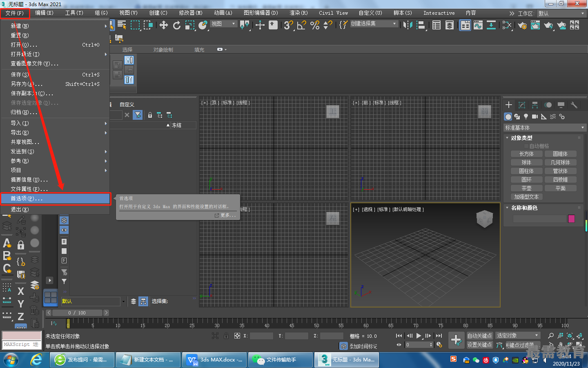The height and width of the screenshot is (368, 588).
Task: Select the Lights category icon
Action: [x=526, y=117]
